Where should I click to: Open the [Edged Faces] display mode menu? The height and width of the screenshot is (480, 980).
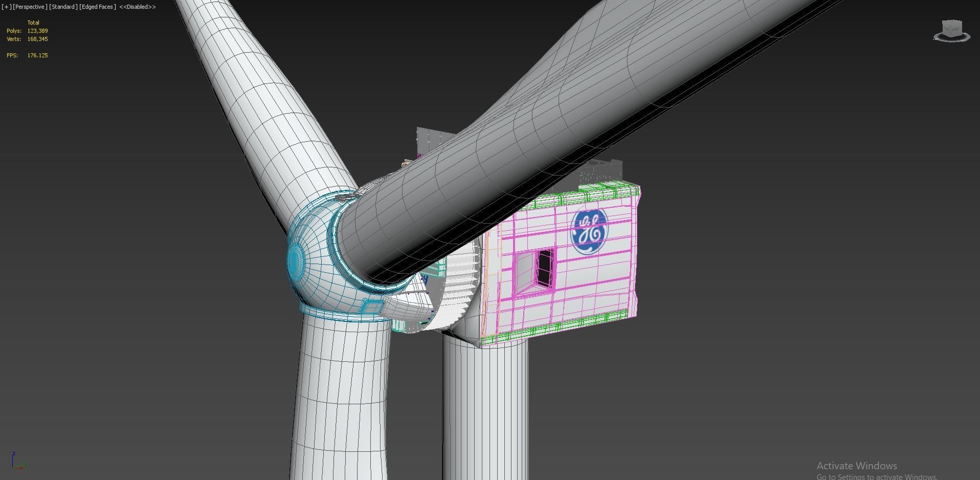coord(98,7)
